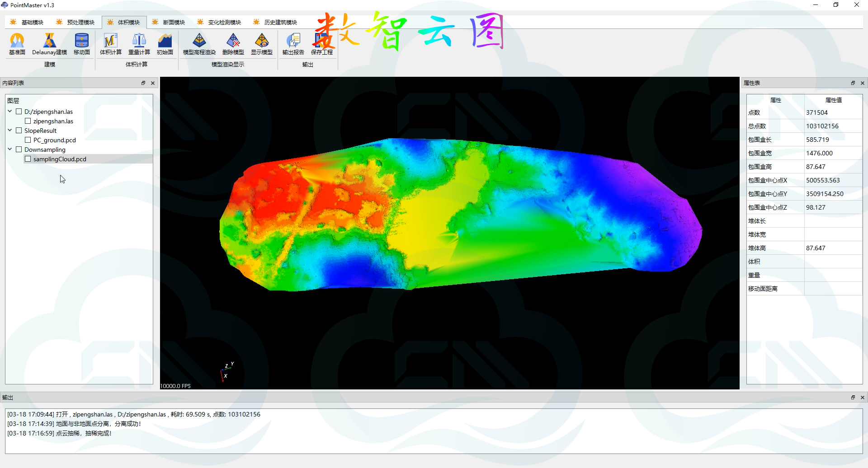
Task: Close the 内容列表 panel
Action: pos(153,83)
